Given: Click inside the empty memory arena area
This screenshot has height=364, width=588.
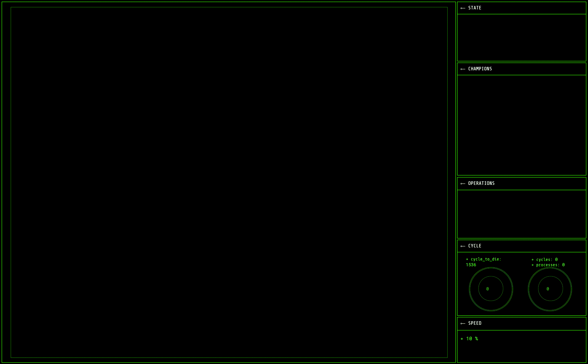Looking at the screenshot, I should point(229,182).
